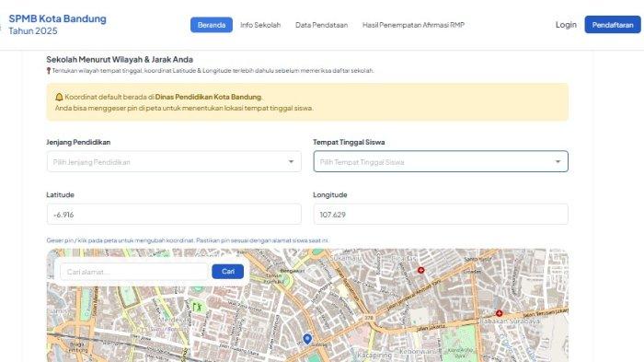Open the Tempat Tinggal Siswa dropdown
This screenshot has height=362, width=644.
[x=441, y=162]
